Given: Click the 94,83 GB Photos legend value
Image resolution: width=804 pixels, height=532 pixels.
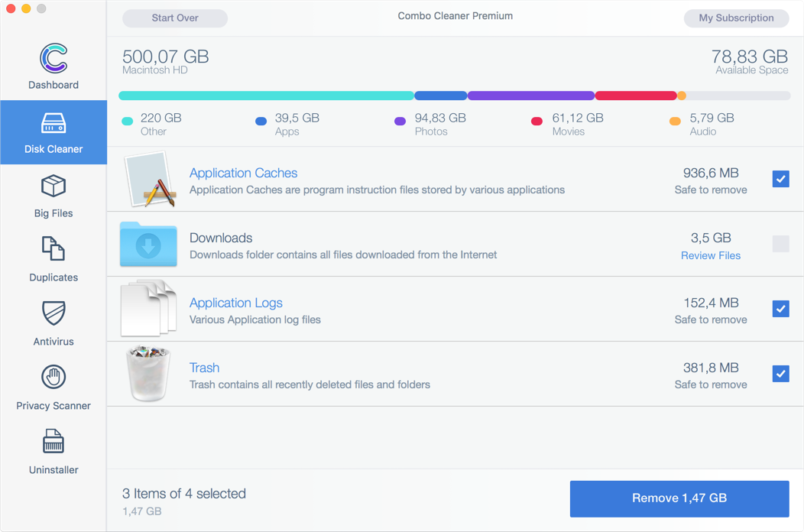Looking at the screenshot, I should pyautogui.click(x=440, y=118).
